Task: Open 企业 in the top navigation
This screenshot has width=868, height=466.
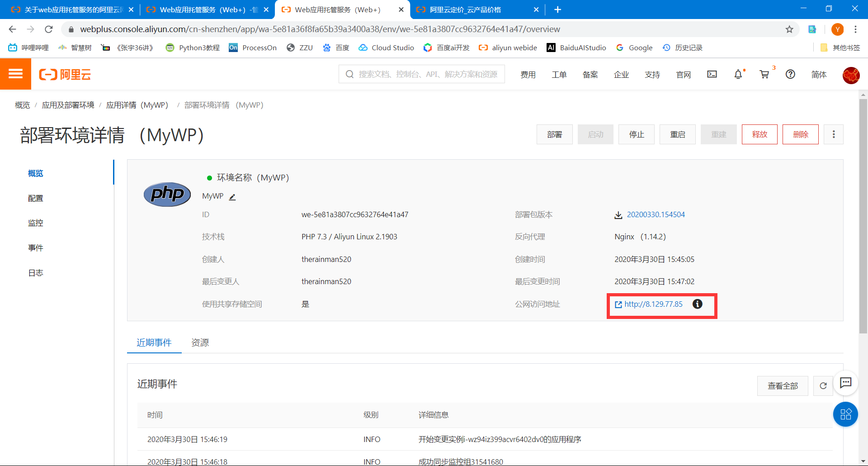Action: coord(622,75)
